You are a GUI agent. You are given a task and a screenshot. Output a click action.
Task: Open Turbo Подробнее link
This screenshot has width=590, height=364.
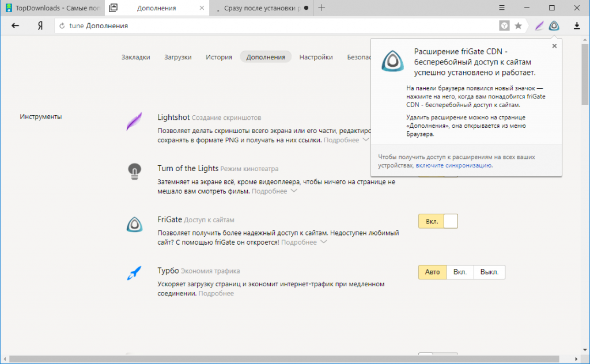point(216,294)
